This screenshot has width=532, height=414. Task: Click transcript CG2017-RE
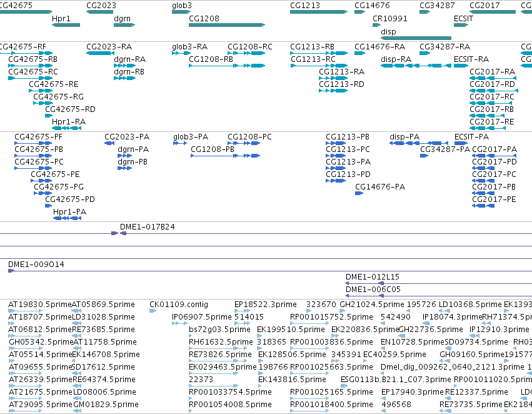point(491,122)
